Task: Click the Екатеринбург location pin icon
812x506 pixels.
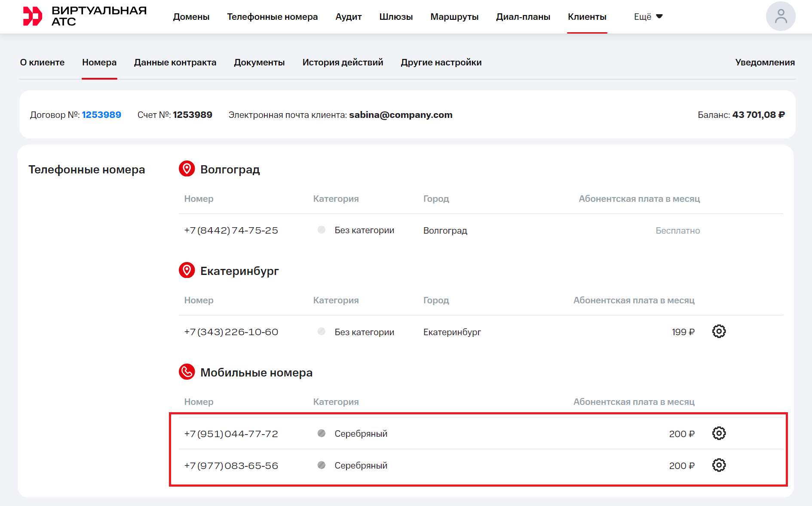Action: (187, 270)
